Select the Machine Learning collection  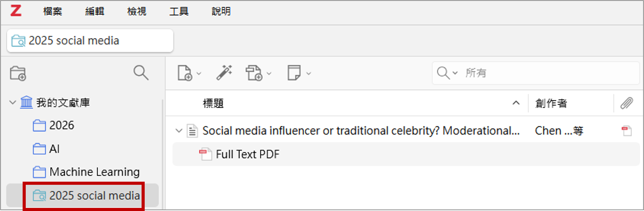[x=94, y=172]
